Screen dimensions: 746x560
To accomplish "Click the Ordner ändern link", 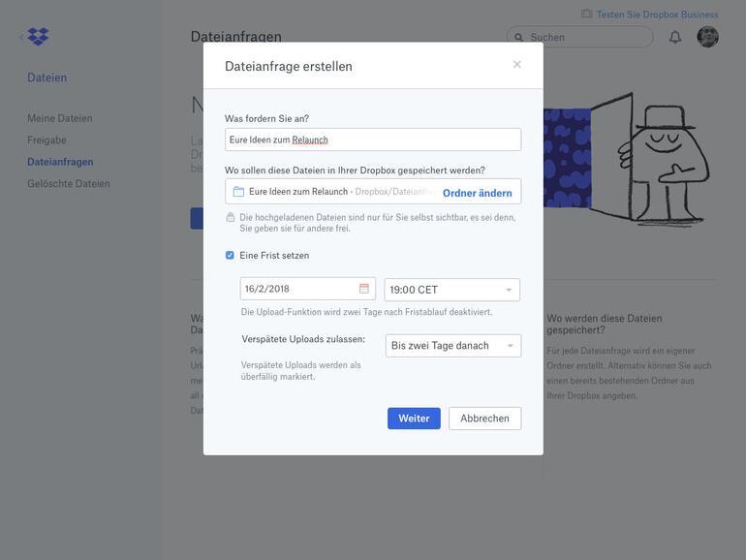I will point(477,193).
